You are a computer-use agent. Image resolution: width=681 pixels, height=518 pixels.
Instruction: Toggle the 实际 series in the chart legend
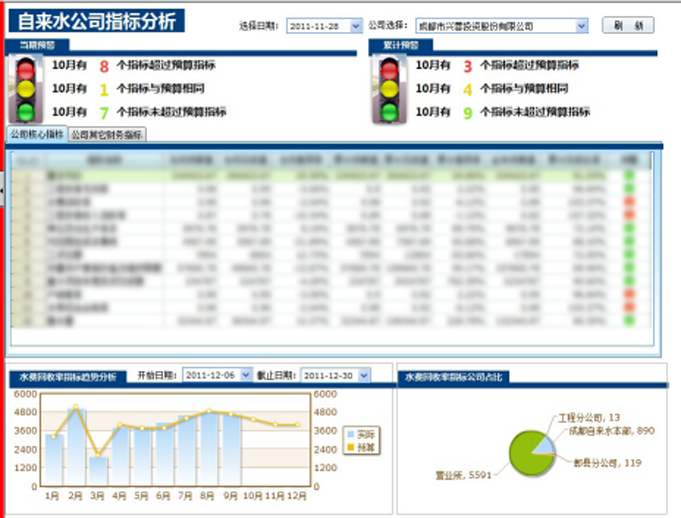(361, 435)
